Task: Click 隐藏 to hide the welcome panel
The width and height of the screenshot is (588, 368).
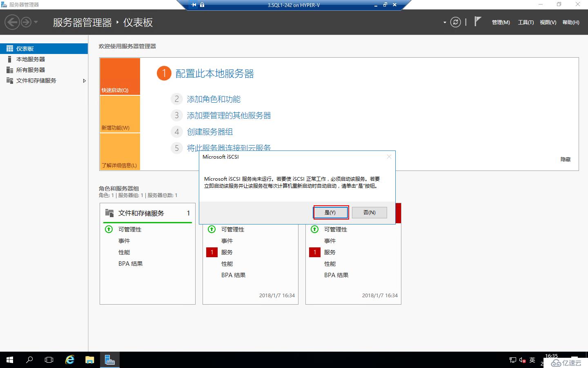Action: coord(566,159)
